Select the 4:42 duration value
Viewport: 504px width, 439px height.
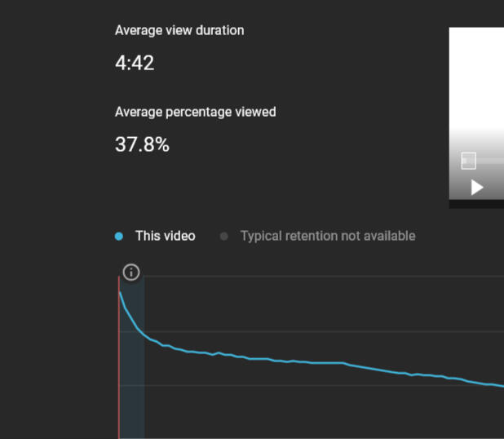click(x=135, y=63)
